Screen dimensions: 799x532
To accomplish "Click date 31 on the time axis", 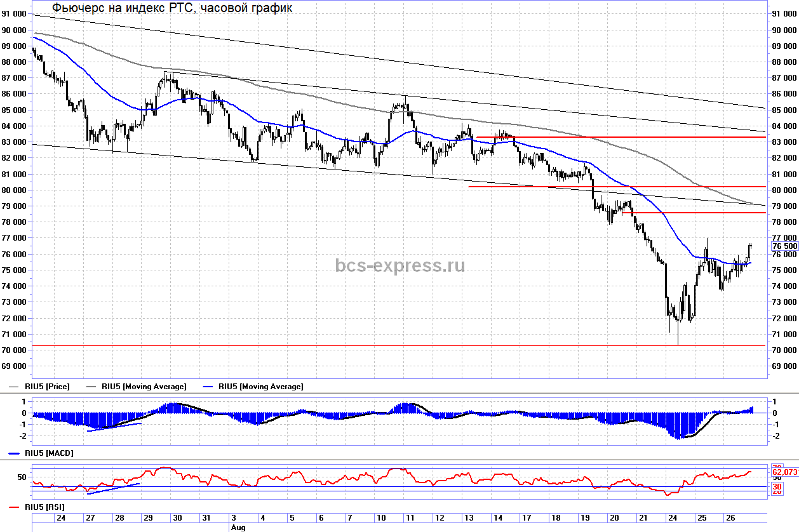I will pyautogui.click(x=206, y=518).
